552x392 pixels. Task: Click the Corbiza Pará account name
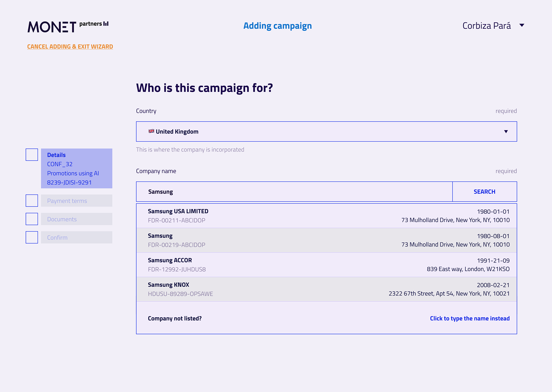point(486,26)
